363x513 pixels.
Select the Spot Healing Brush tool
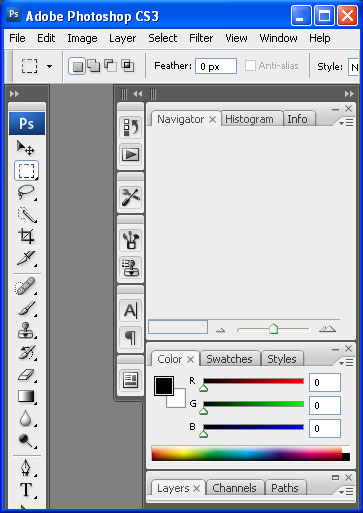(26, 286)
